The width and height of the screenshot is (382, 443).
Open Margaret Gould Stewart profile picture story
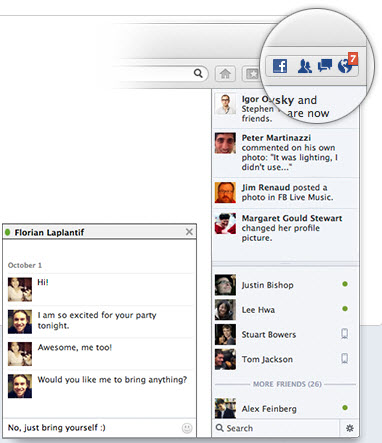tap(286, 228)
